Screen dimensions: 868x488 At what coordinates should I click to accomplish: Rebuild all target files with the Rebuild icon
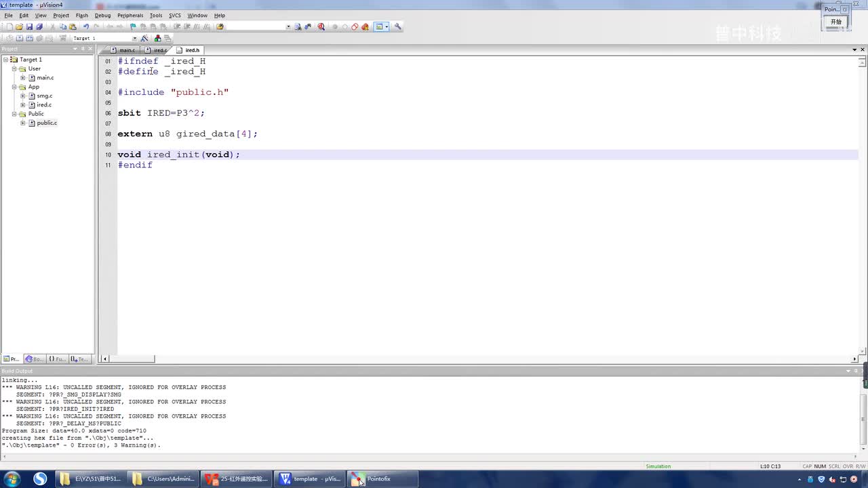coord(29,38)
